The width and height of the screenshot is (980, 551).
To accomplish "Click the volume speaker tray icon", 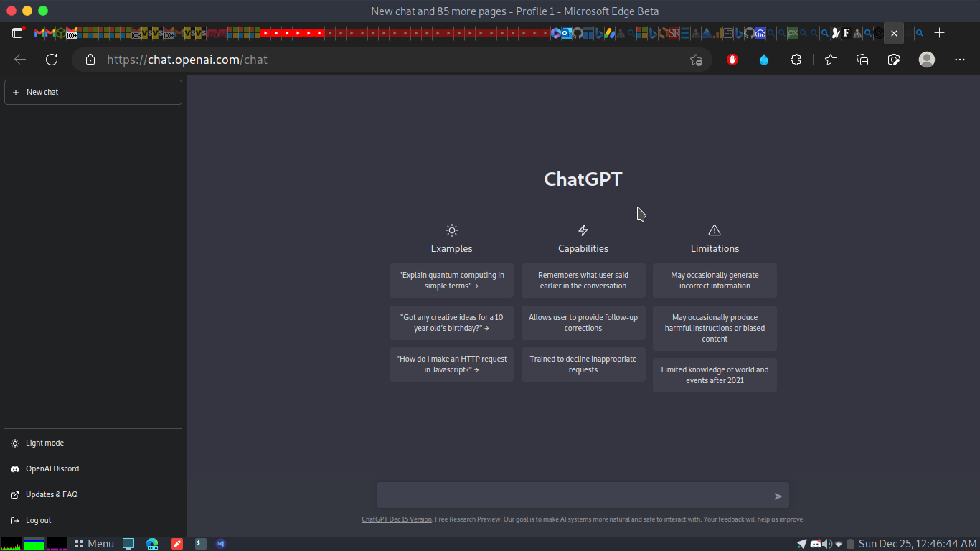I will click(x=826, y=544).
